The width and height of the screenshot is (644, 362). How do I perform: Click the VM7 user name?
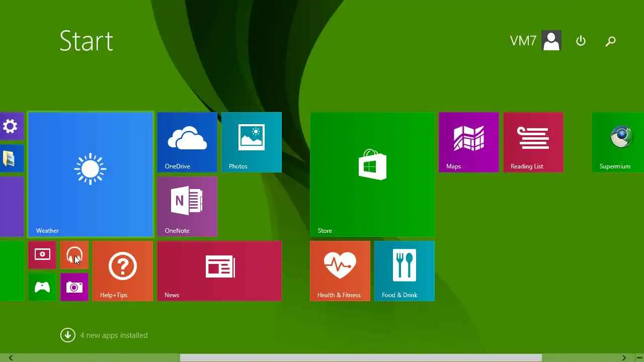[523, 41]
